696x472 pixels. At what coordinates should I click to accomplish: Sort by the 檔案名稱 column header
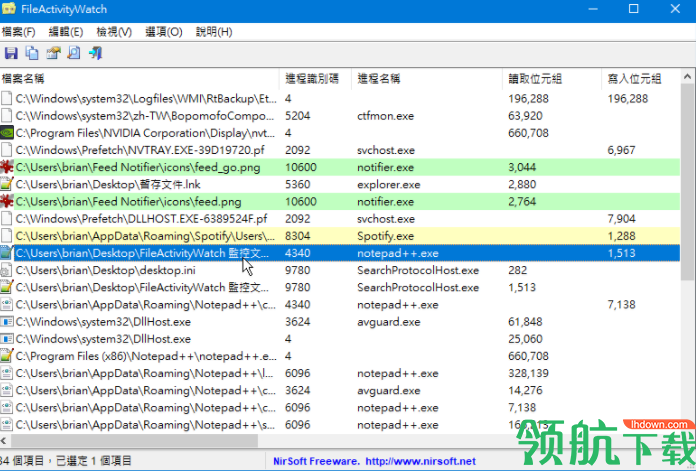[x=140, y=79]
